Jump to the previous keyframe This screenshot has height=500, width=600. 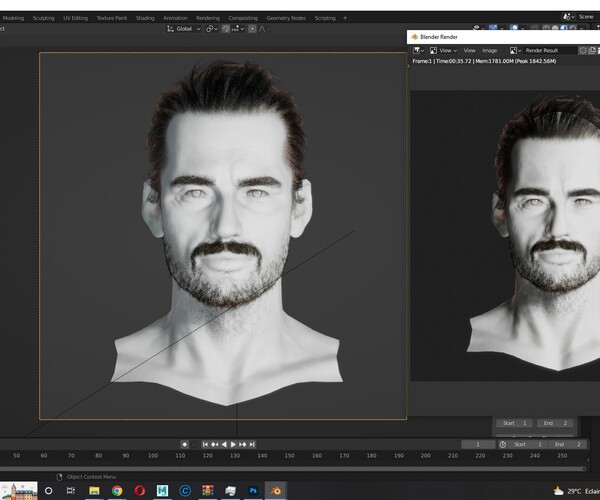coord(215,444)
